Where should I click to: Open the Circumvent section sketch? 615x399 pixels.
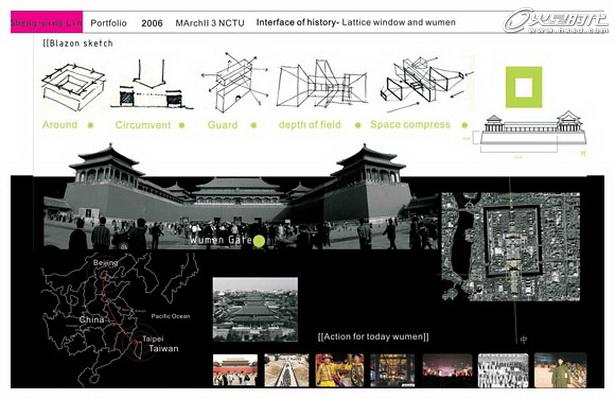(x=151, y=84)
